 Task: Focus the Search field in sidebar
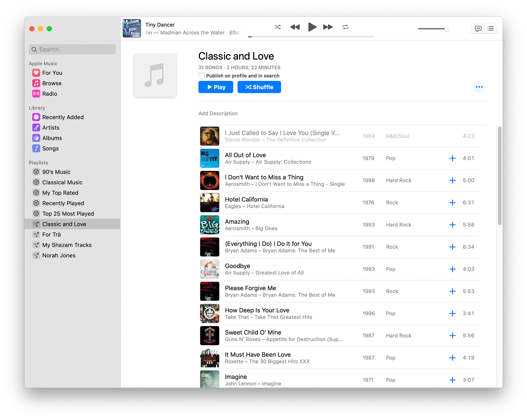[72, 49]
